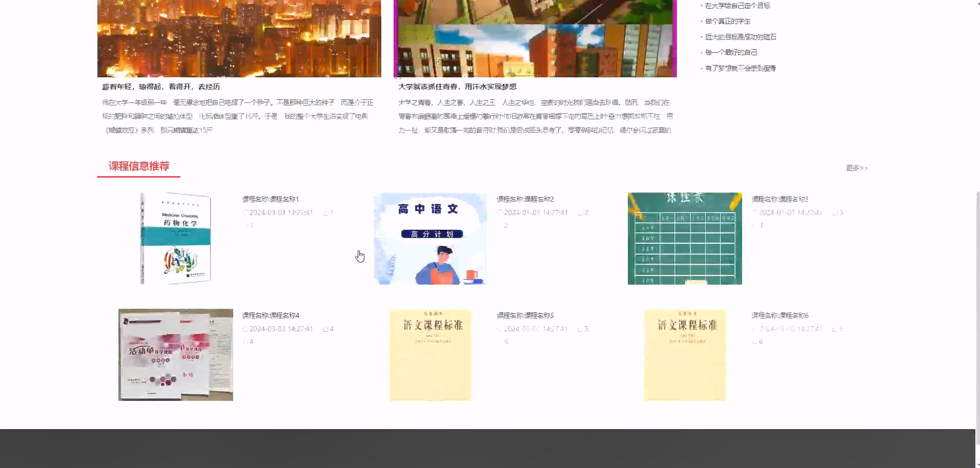Click the 课程信息推荐 section heading
The width and height of the screenshot is (980, 468).
click(139, 166)
